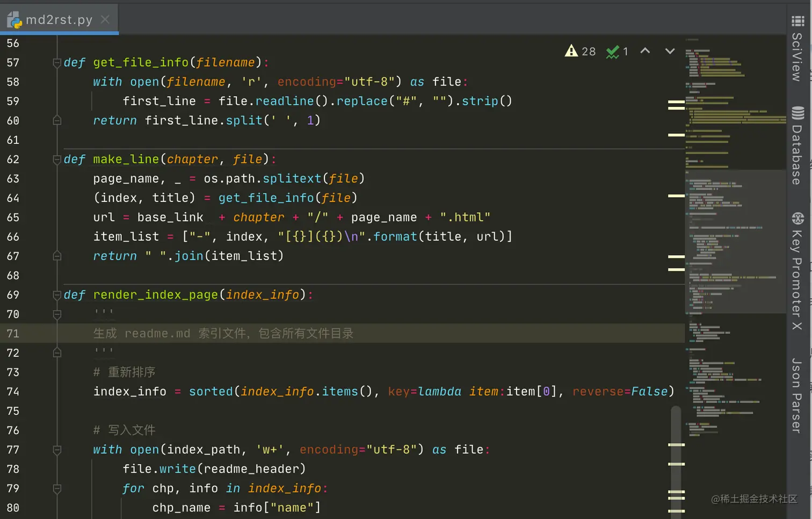Image resolution: width=812 pixels, height=519 pixels.
Task: Click fold end marker at line 67
Action: [57, 256]
